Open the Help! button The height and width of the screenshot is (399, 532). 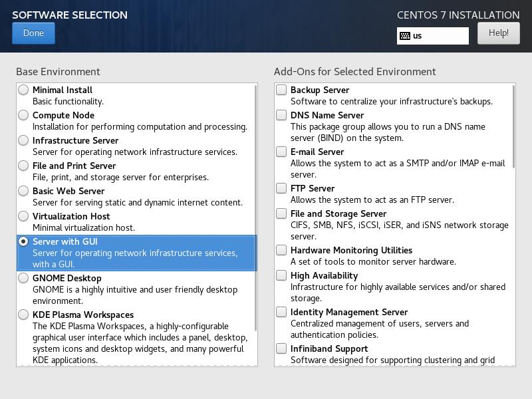pyautogui.click(x=498, y=33)
